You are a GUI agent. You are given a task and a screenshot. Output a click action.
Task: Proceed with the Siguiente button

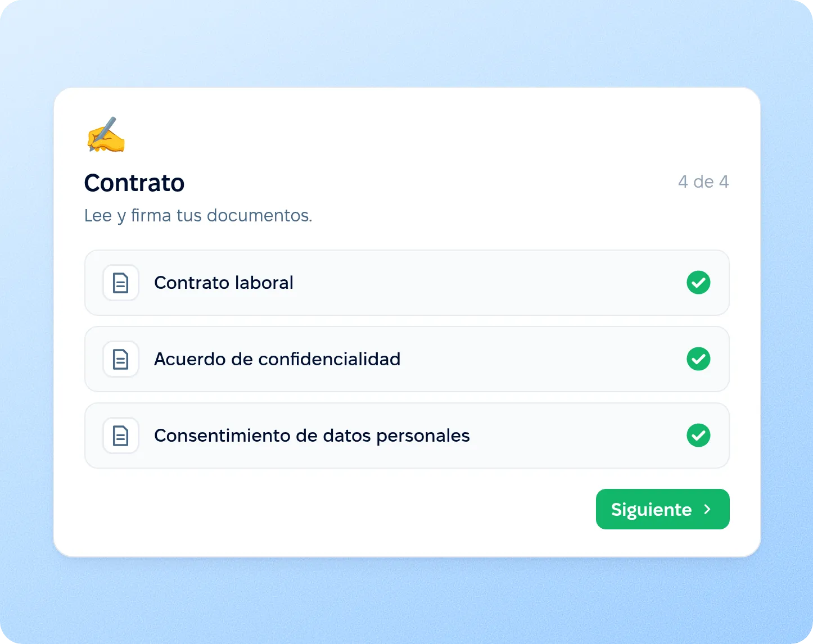pos(663,509)
